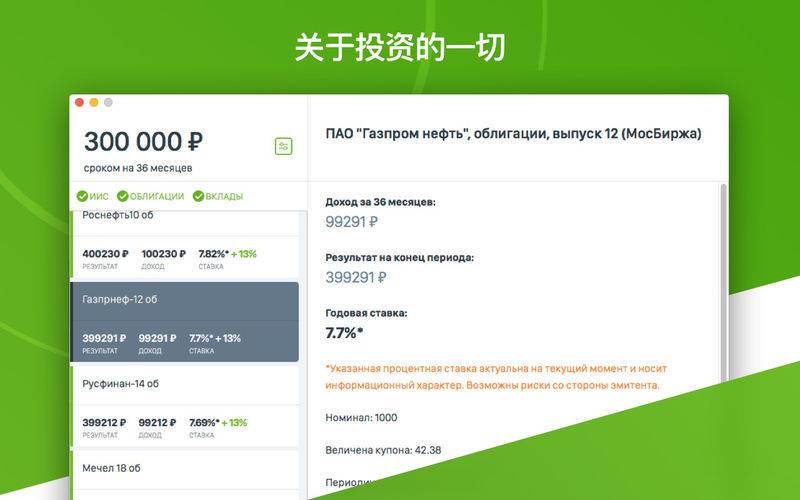
Task: Click the 400230 ₽ result value
Action: pyautogui.click(x=105, y=254)
